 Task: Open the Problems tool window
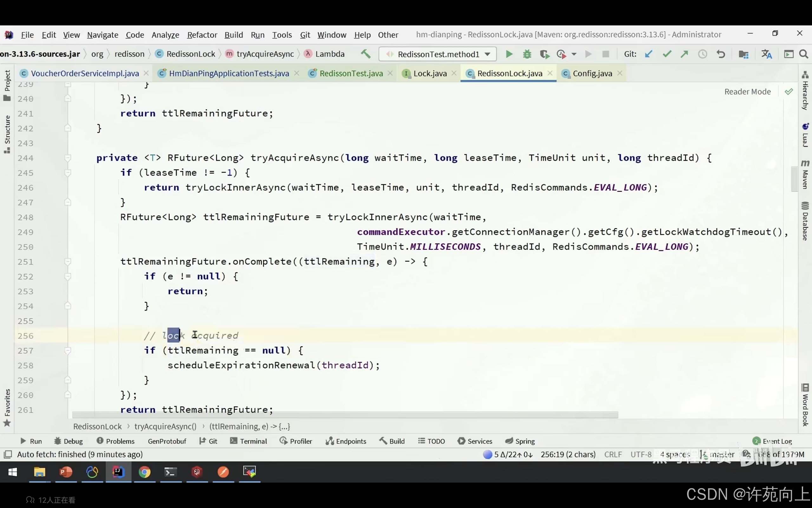(x=115, y=441)
